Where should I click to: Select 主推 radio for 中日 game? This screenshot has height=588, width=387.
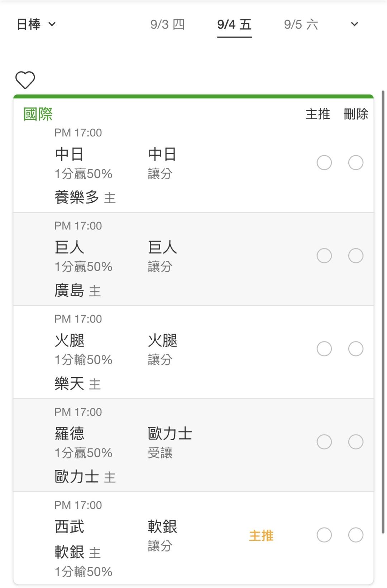click(324, 162)
